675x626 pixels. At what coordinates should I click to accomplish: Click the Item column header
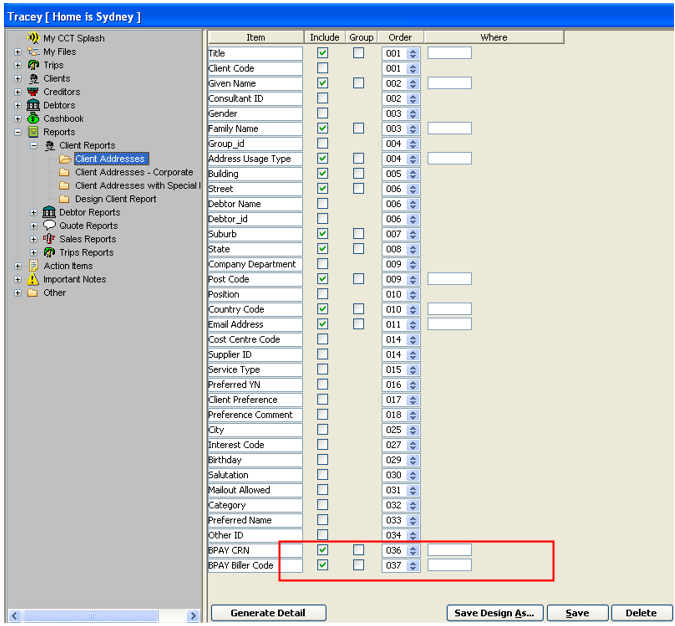(256, 37)
